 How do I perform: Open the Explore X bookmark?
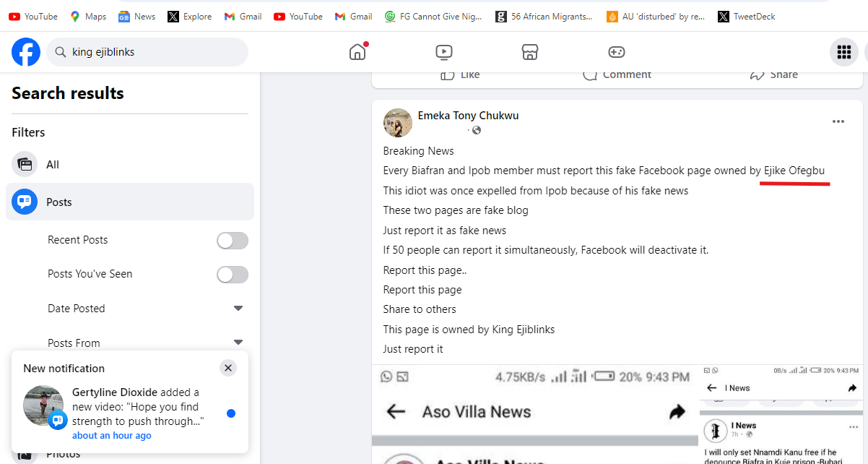click(190, 16)
